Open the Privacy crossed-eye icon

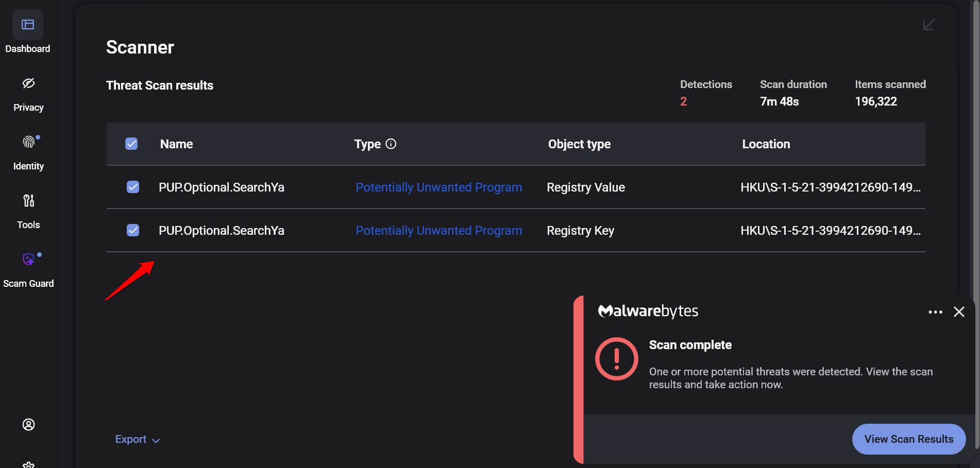point(28,83)
